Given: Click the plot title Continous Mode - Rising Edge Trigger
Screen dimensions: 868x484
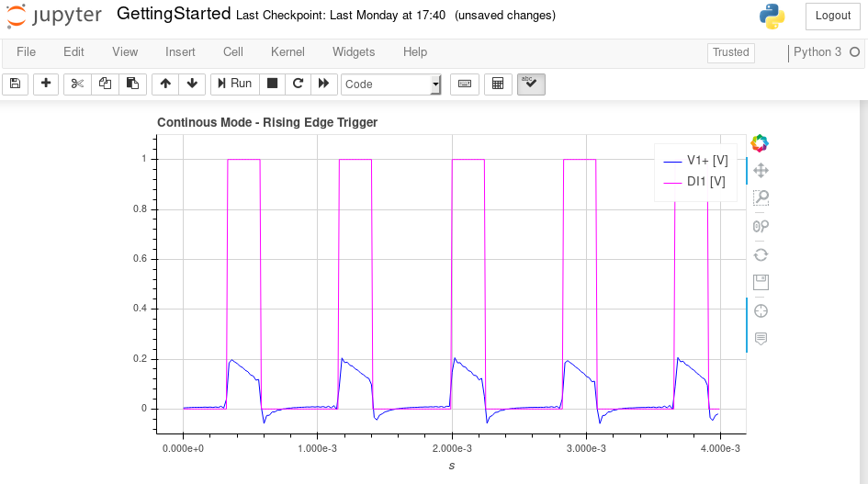Looking at the screenshot, I should (267, 122).
